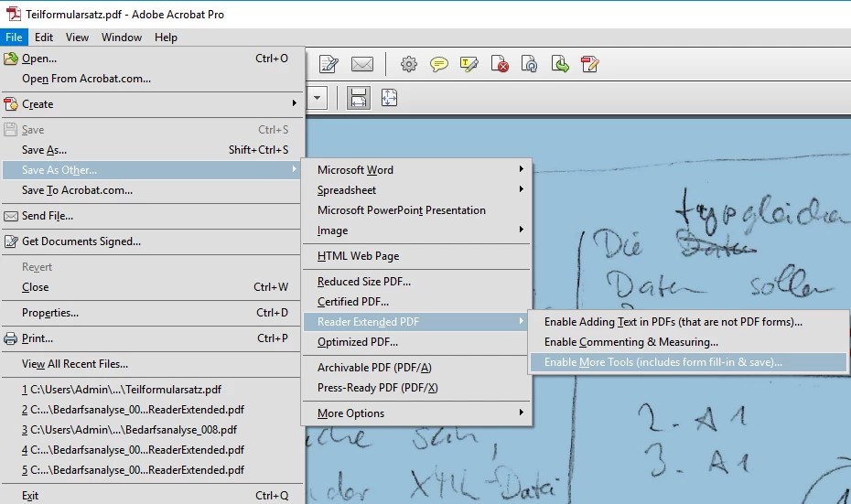Select Microsoft PowerPoint Presentation

pyautogui.click(x=416, y=210)
